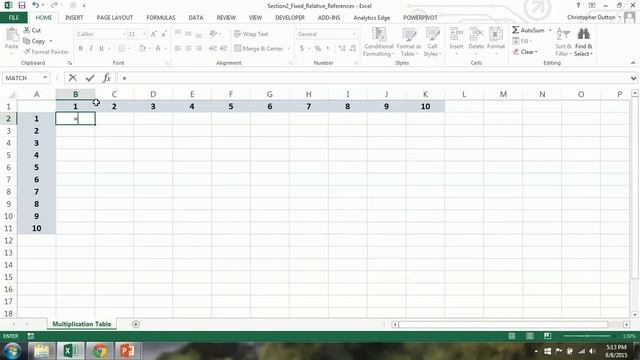Click the macro record icon in status bar
Viewport: 640px width, 360px height.
31,336
